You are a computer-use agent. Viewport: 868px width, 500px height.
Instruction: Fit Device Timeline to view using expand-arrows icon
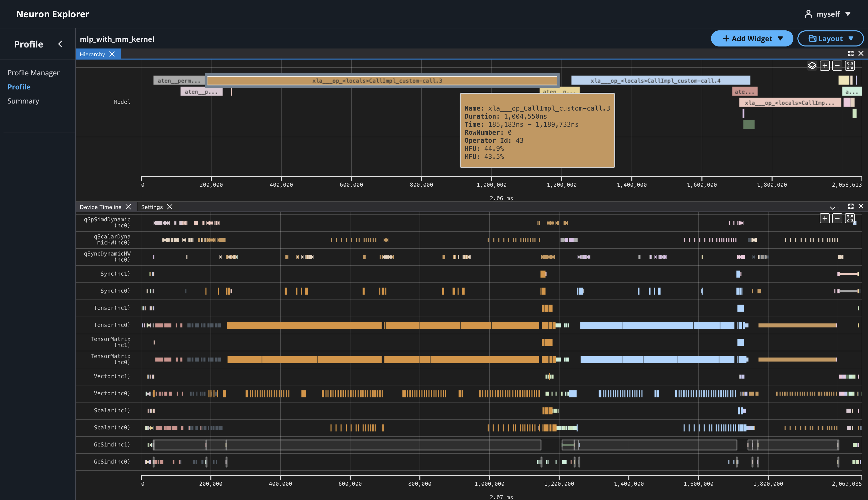(x=850, y=218)
